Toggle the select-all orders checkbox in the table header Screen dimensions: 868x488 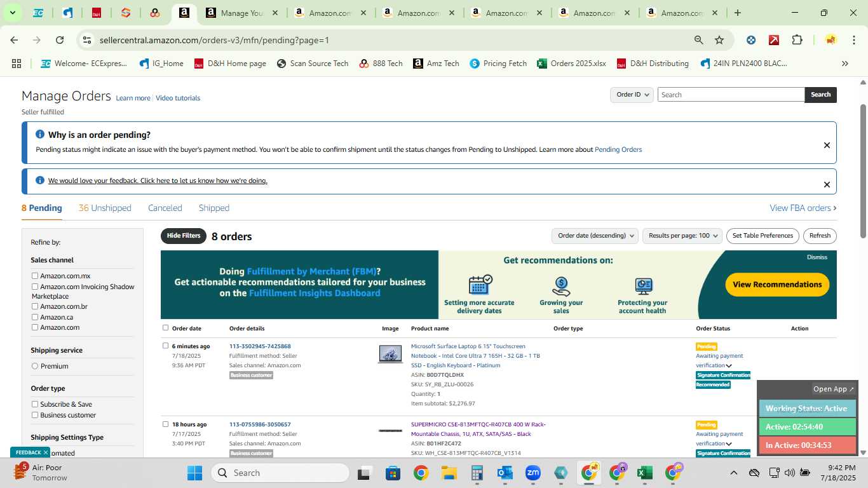click(x=165, y=328)
